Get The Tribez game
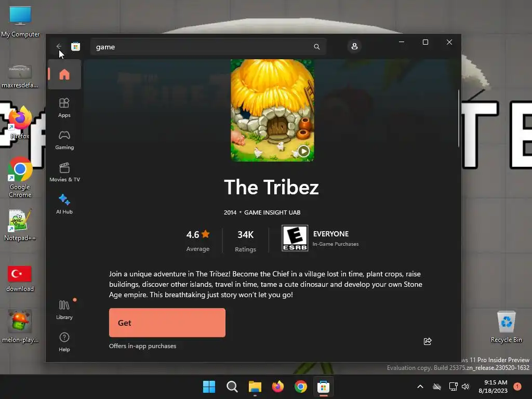Screen dimensions: 532x399 [x=167, y=323]
